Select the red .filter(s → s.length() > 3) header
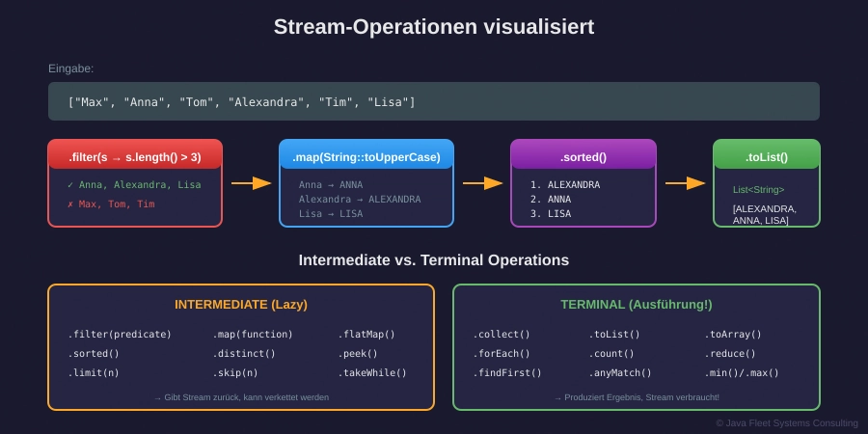This screenshot has height=434, width=868. 135,156
